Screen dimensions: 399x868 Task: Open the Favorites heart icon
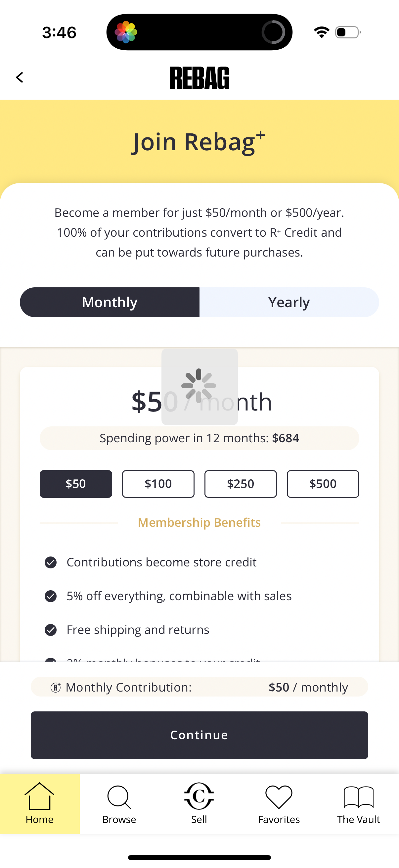click(279, 797)
